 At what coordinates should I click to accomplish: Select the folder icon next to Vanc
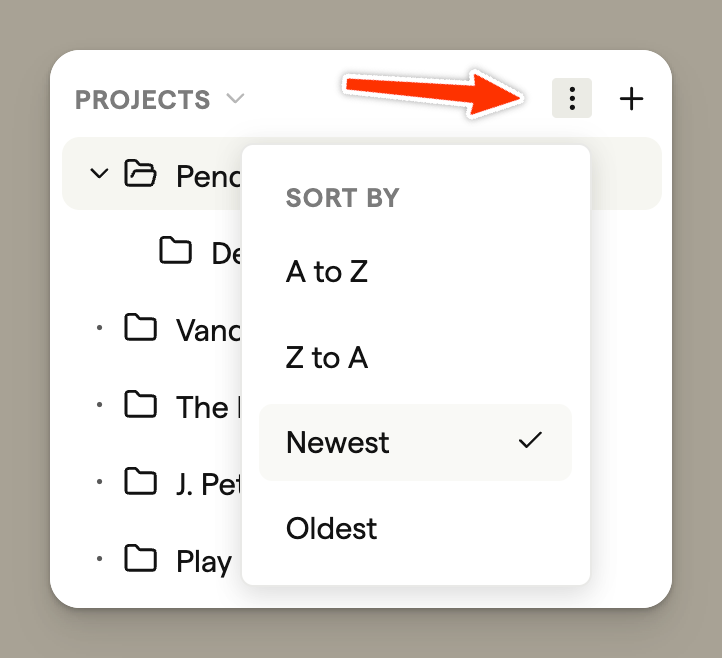click(141, 328)
